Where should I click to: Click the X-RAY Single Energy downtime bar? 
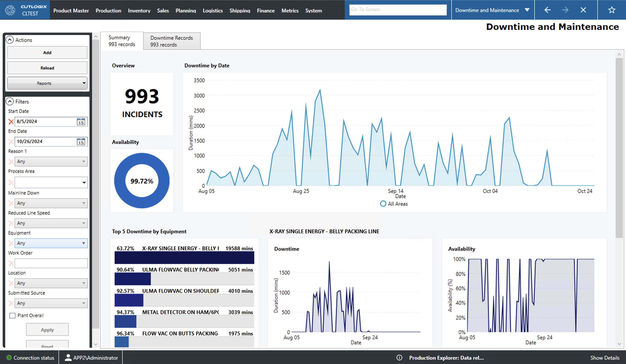[x=184, y=258]
